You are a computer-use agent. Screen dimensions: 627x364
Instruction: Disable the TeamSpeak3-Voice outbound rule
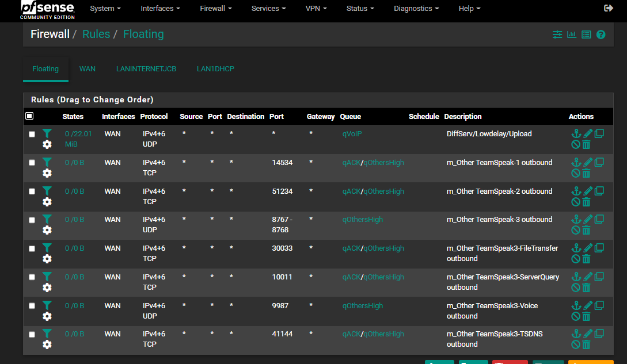click(576, 316)
